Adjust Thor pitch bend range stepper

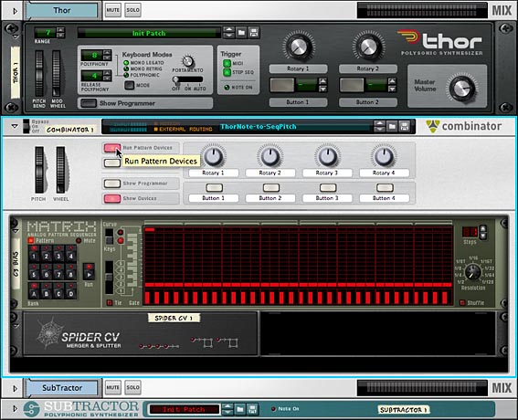click(x=60, y=32)
